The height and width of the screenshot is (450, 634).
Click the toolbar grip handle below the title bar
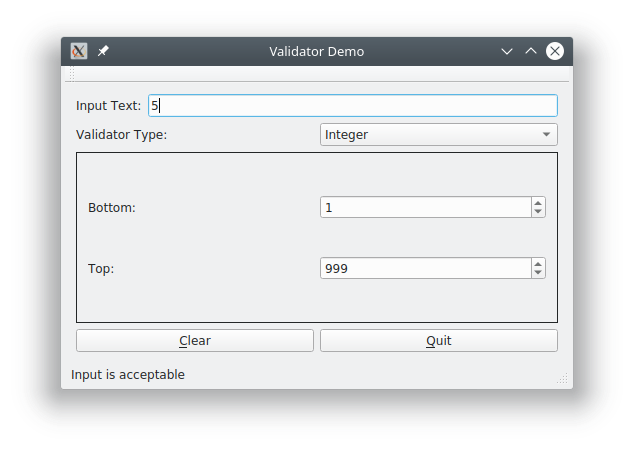71,75
